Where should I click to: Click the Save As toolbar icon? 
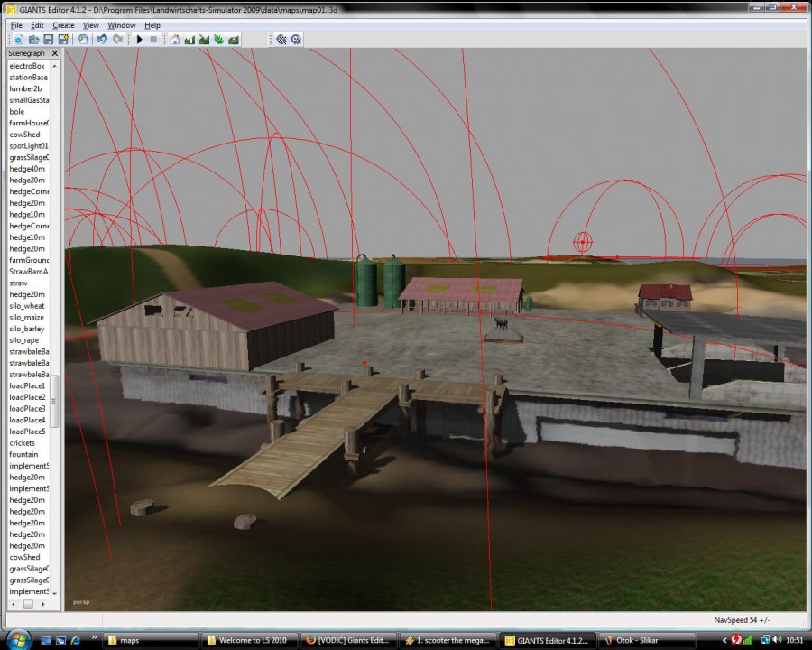(63, 40)
